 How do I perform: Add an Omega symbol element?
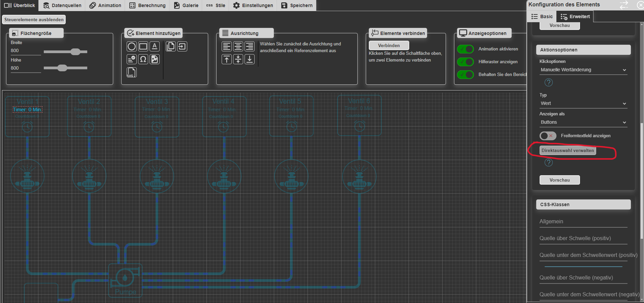coord(143,59)
